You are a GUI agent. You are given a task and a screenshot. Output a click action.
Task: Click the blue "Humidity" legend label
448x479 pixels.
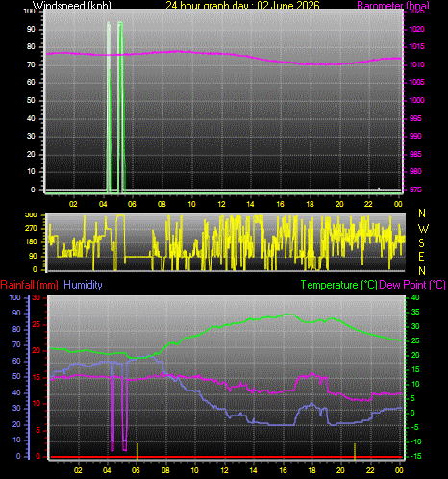(83, 285)
